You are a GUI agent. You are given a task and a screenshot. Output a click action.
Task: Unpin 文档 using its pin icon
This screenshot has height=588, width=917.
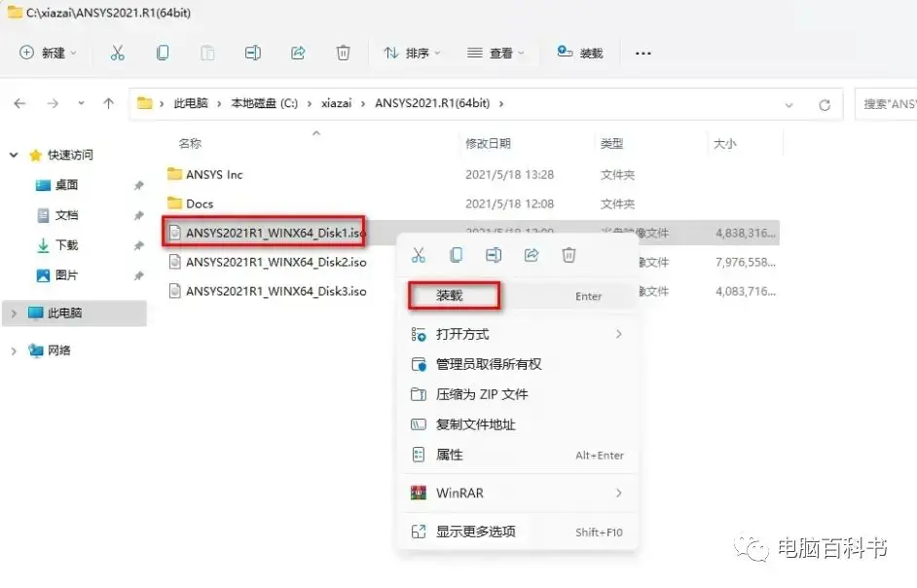click(138, 216)
